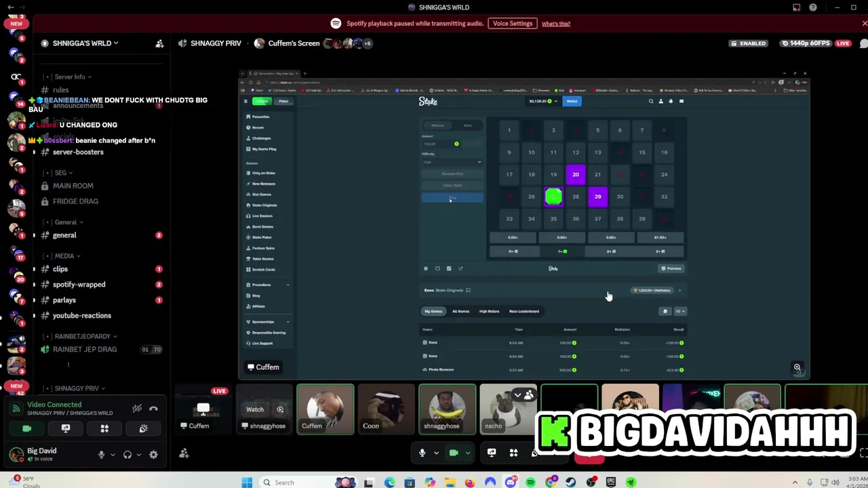
Task: Select nacho's video tile
Action: [x=507, y=409]
